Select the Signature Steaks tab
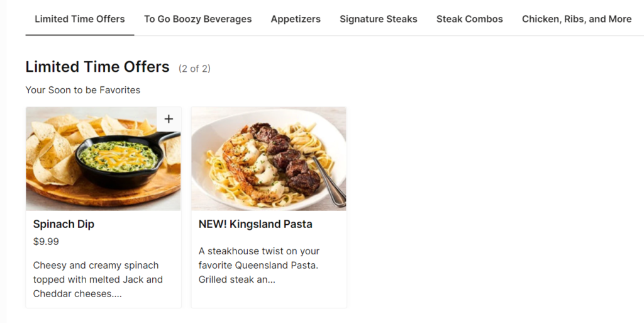The width and height of the screenshot is (644, 323). 378,19
